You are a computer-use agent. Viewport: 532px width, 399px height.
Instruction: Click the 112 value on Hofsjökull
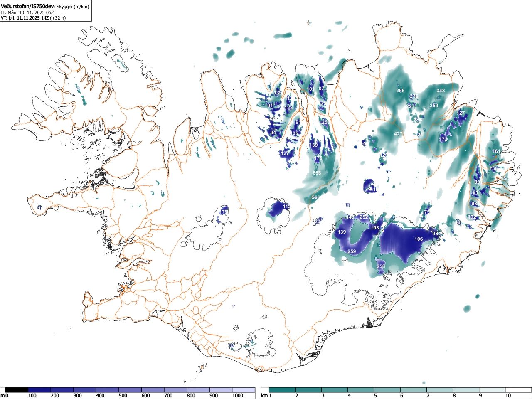(x=286, y=207)
